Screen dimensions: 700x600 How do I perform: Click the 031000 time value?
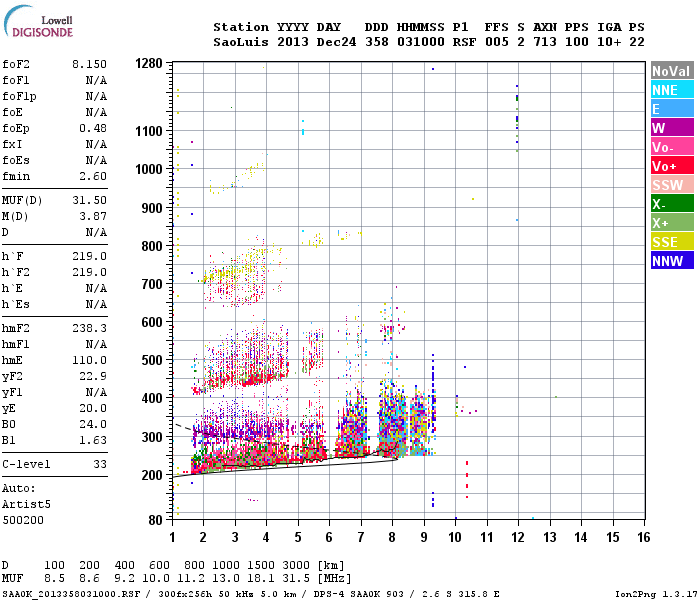coord(421,42)
